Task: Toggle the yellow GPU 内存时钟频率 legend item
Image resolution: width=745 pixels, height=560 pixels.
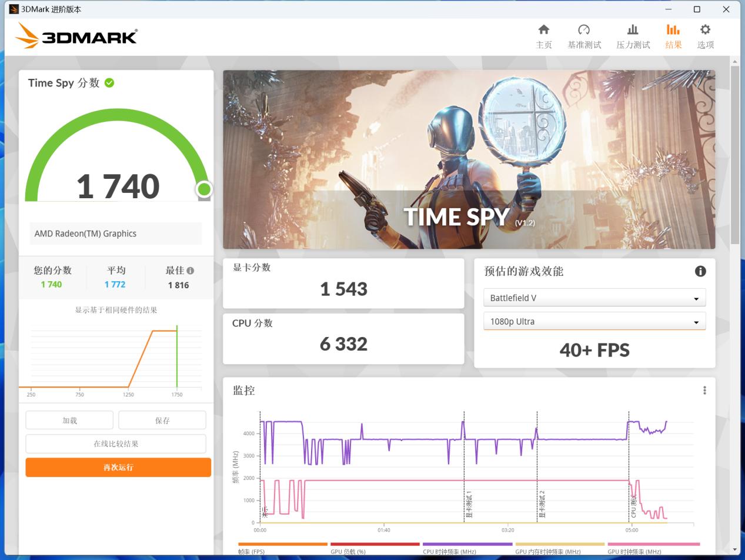Action: (x=560, y=548)
